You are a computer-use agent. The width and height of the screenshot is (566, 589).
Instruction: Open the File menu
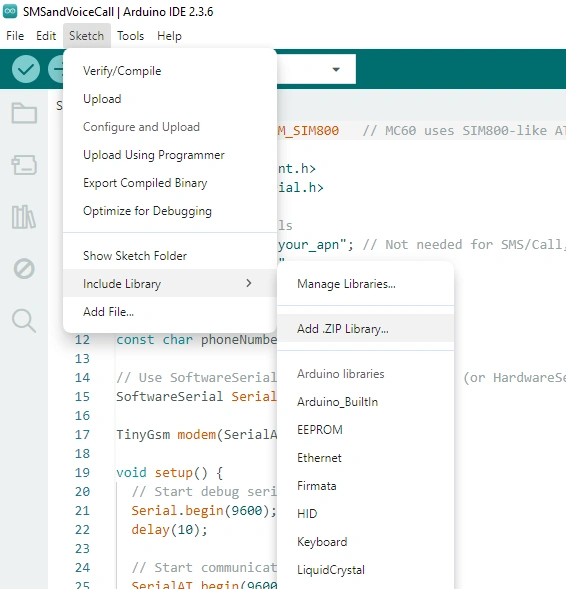(15, 36)
